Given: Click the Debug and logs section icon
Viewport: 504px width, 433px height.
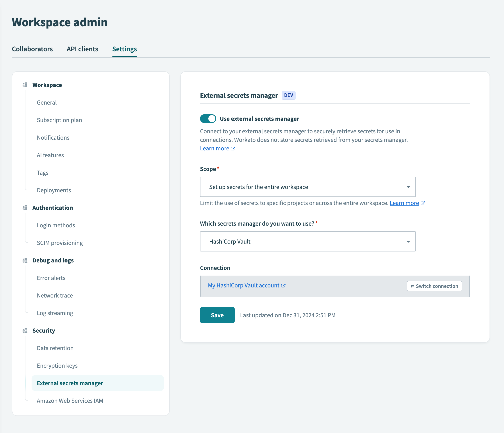Looking at the screenshot, I should (x=25, y=260).
